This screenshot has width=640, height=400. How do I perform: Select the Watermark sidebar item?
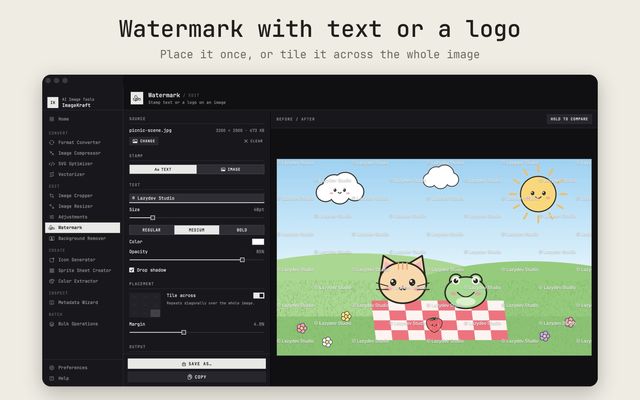(x=82, y=228)
